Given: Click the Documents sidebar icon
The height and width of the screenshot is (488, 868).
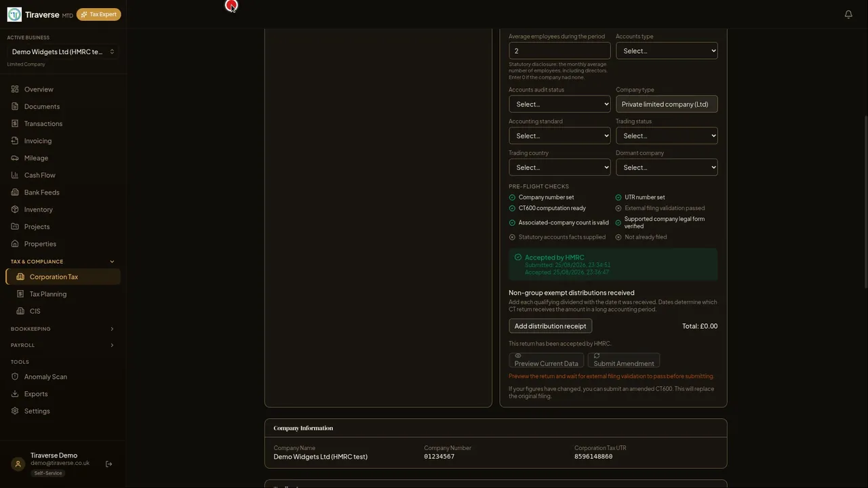Looking at the screenshot, I should [15, 106].
